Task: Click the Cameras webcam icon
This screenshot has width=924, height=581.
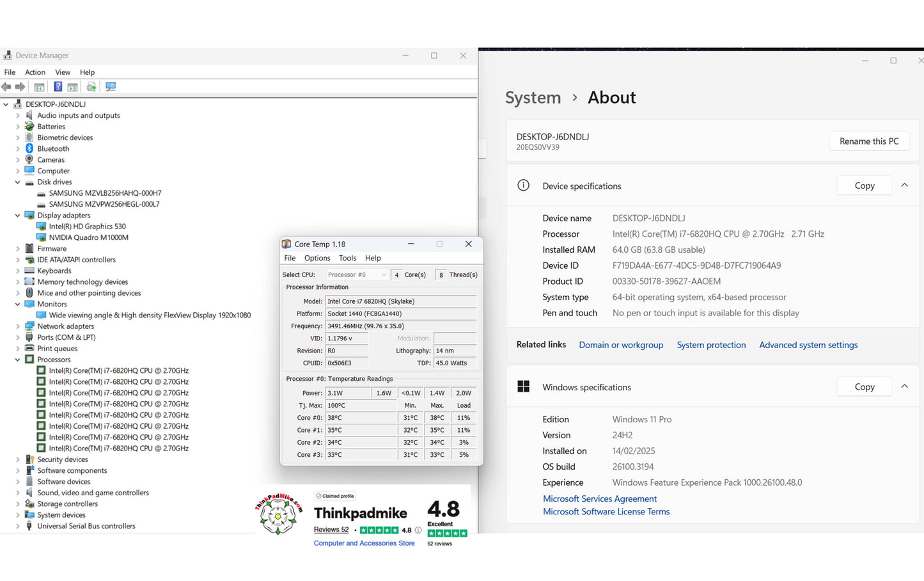Action: 29,159
